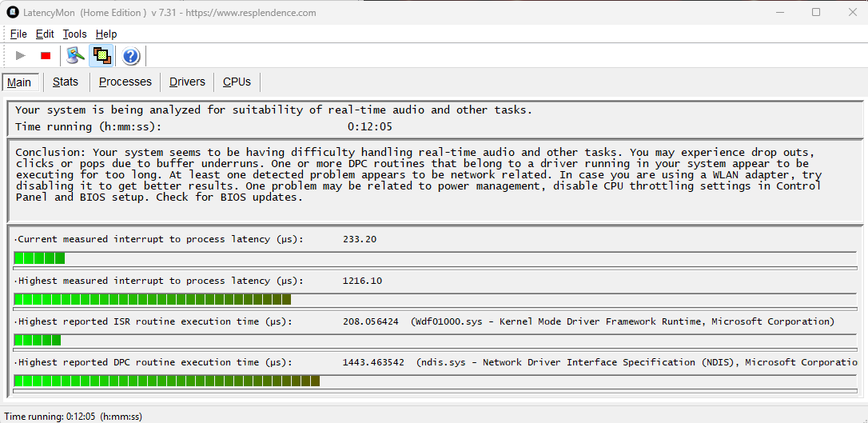
Task: Click 'Highest reported DPC routine execution time' label
Action: pyautogui.click(x=155, y=363)
